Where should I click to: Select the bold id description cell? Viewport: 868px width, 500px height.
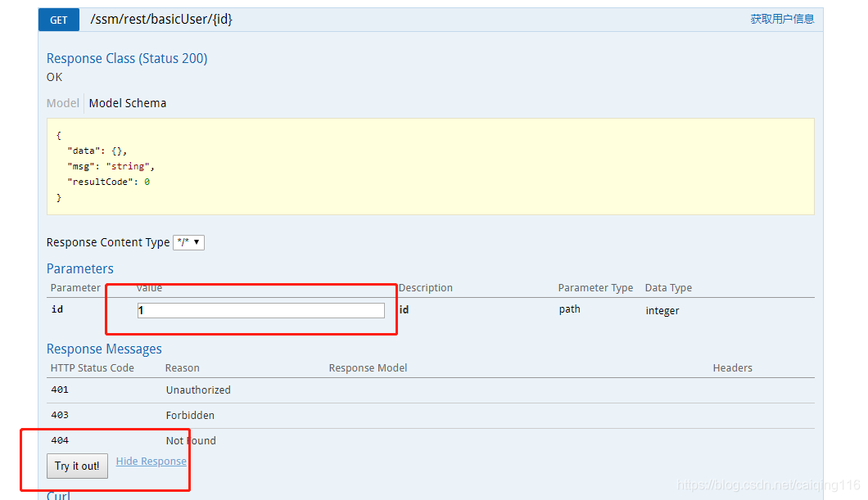point(404,309)
